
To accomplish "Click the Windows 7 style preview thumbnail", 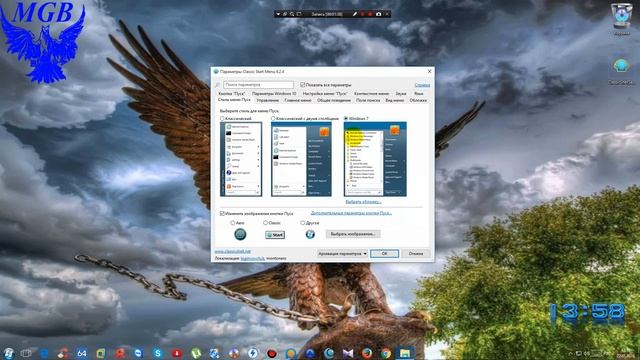I will coord(375,159).
